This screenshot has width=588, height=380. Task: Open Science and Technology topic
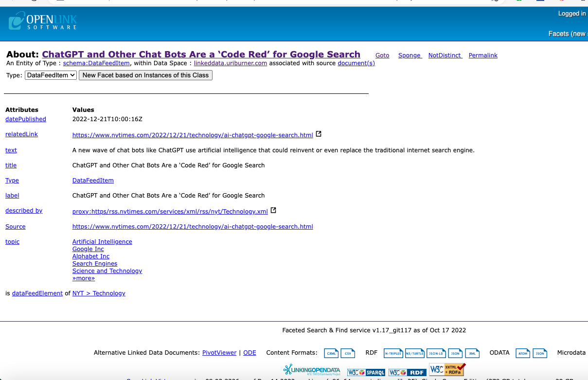107,271
